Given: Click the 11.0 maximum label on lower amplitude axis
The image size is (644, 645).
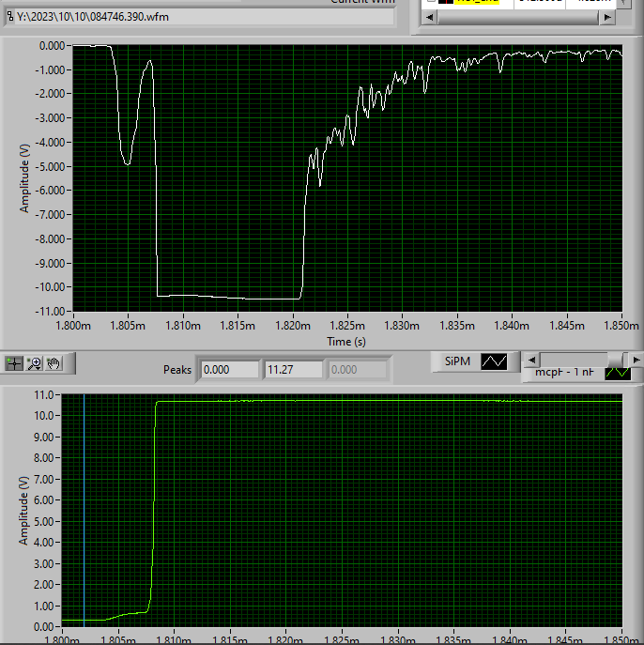Looking at the screenshot, I should tap(44, 395).
